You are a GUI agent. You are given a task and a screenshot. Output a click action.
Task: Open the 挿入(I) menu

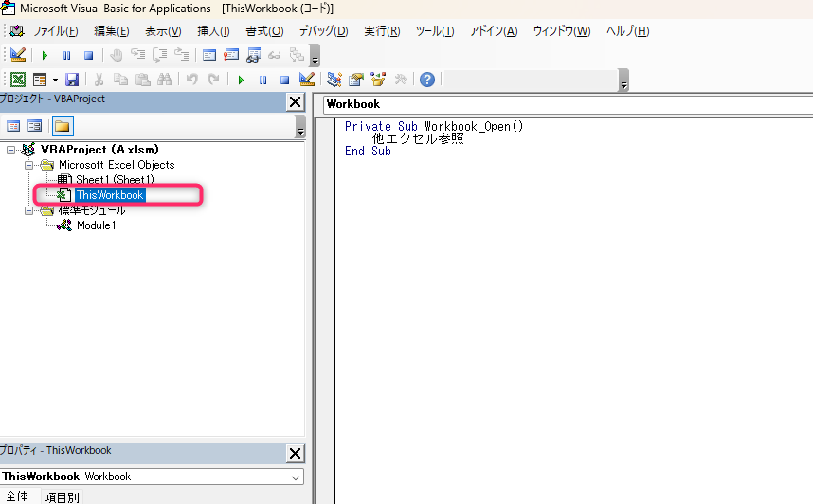pos(213,31)
